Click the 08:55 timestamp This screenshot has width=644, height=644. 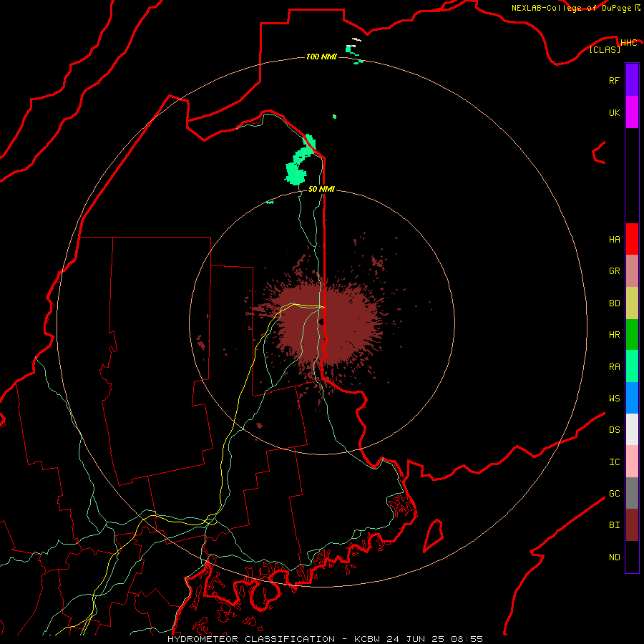tap(467, 639)
